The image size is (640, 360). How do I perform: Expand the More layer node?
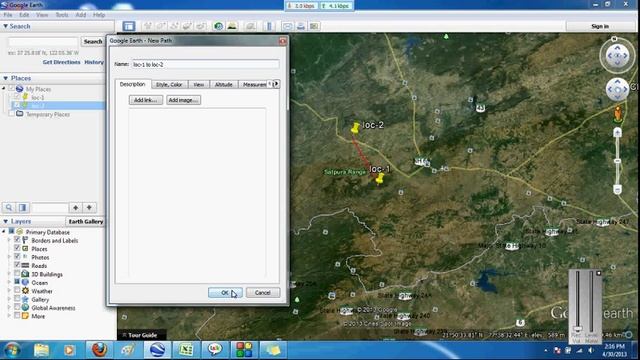click(x=9, y=316)
